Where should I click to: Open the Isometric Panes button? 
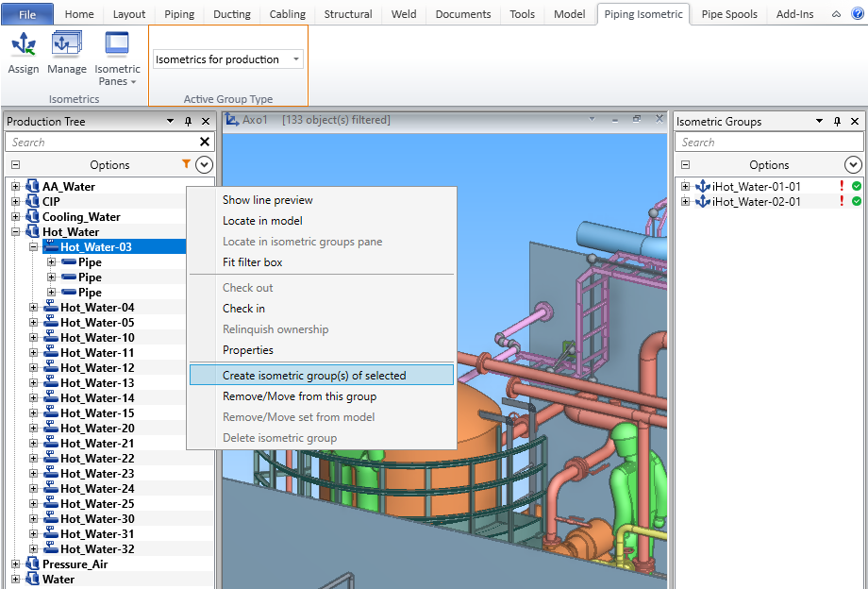(117, 47)
